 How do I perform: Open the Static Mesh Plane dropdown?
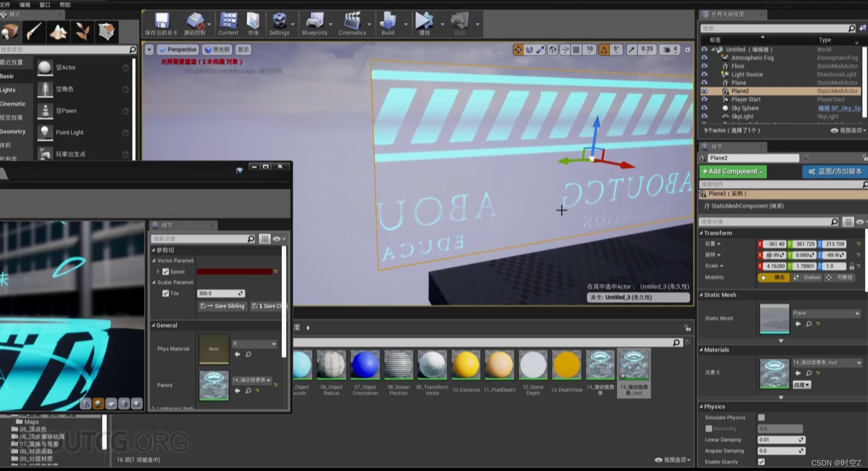click(826, 313)
